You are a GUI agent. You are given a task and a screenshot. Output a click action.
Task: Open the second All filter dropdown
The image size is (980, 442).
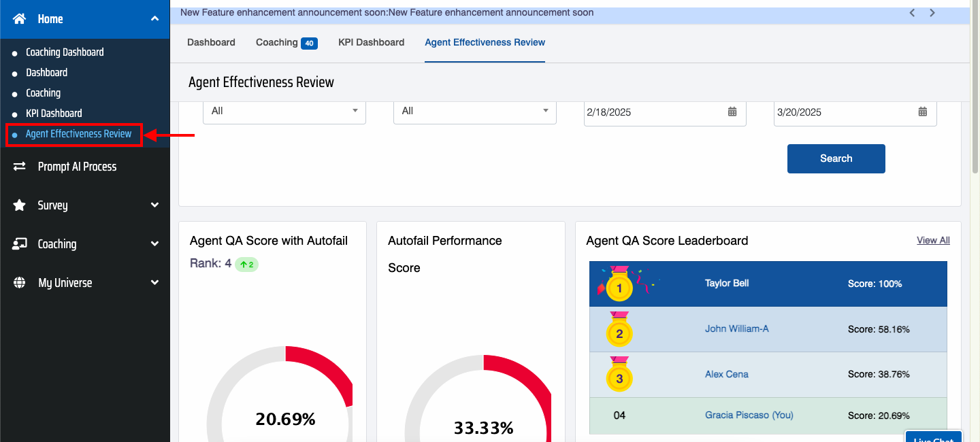(x=474, y=111)
